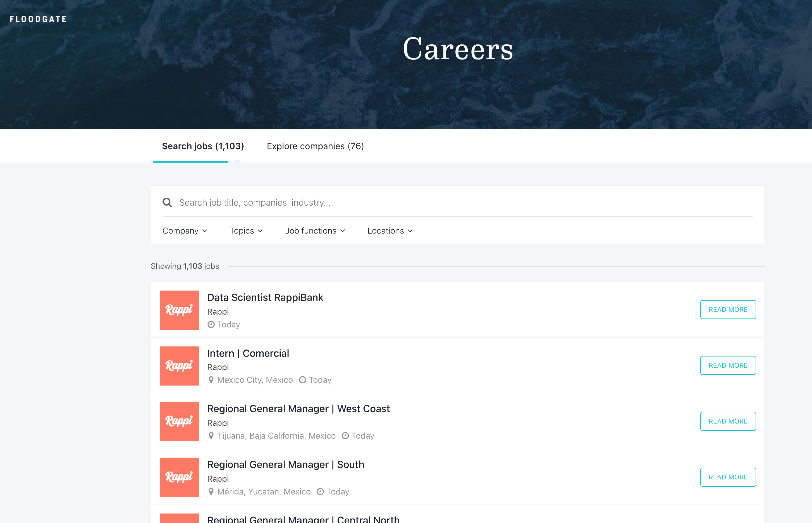Open Regional General Manager | South title
Viewport: 812px width, 523px height.
pyautogui.click(x=285, y=465)
